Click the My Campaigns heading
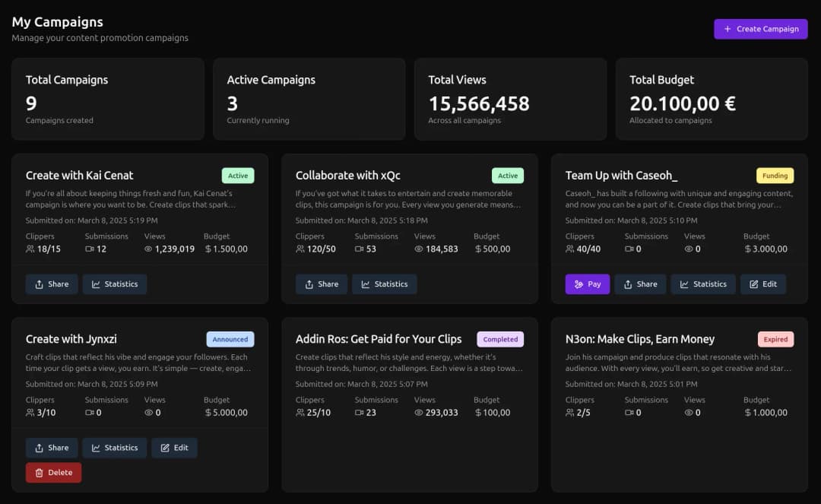Image resolution: width=821 pixels, height=504 pixels. pos(57,21)
